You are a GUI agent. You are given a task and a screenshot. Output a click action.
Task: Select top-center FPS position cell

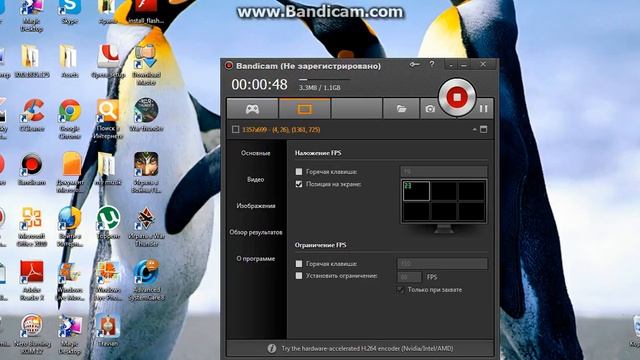(x=444, y=191)
